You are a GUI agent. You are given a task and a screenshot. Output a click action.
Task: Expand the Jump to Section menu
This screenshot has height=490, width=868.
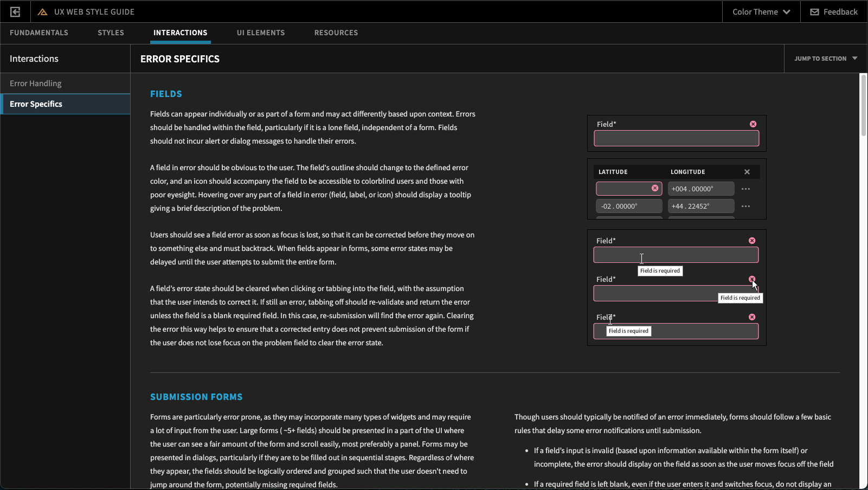tap(825, 59)
